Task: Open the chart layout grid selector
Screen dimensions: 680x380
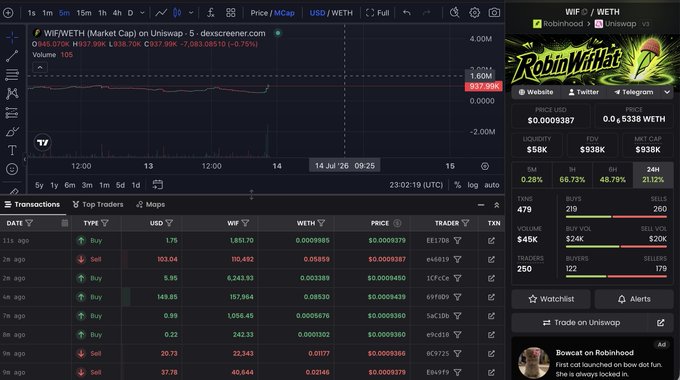Action: pyautogui.click(x=231, y=13)
